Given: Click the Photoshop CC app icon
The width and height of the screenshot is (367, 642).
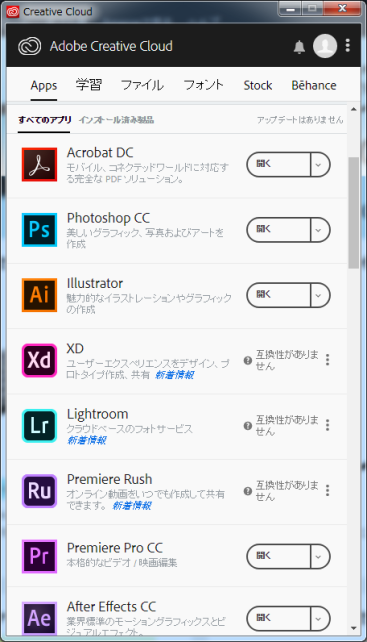Looking at the screenshot, I should pos(39,230).
